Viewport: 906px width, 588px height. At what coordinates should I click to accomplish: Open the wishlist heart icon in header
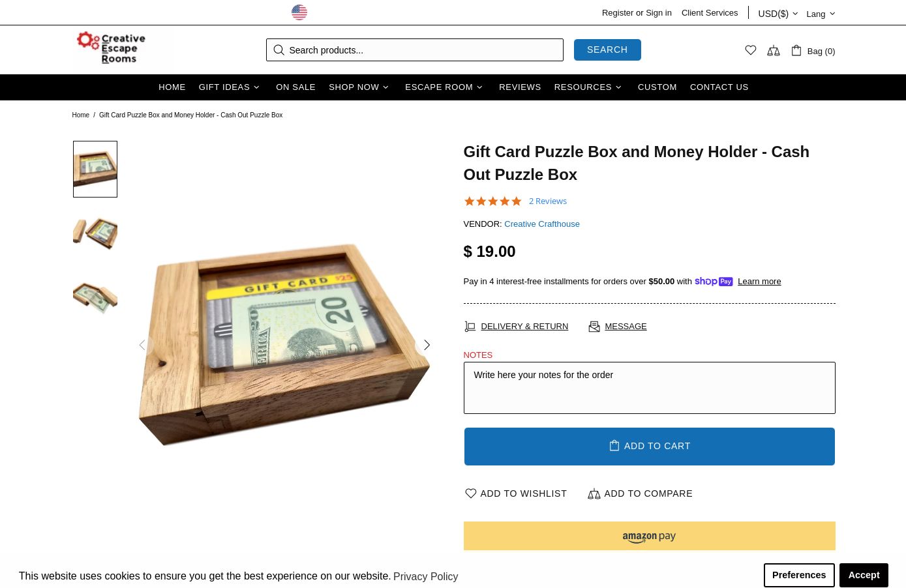[751, 50]
